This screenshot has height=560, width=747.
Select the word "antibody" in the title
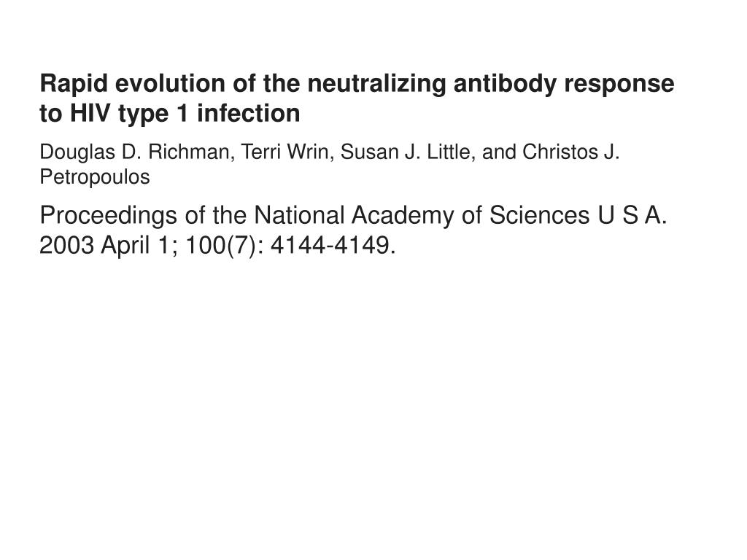[x=505, y=85]
